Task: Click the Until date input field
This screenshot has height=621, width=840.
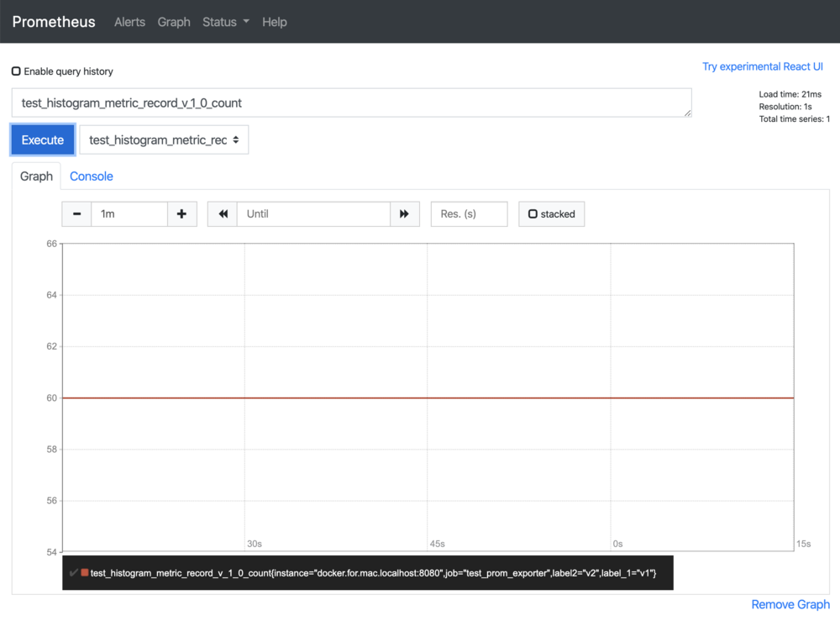Action: (x=313, y=213)
